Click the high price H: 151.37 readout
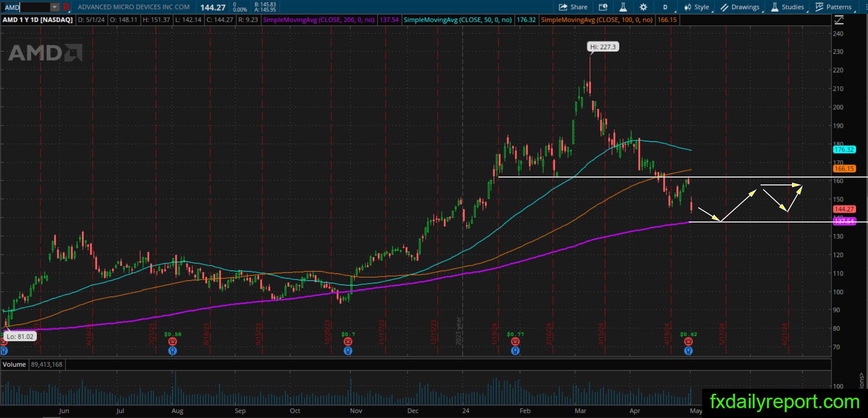This screenshot has height=418, width=868. [x=157, y=20]
